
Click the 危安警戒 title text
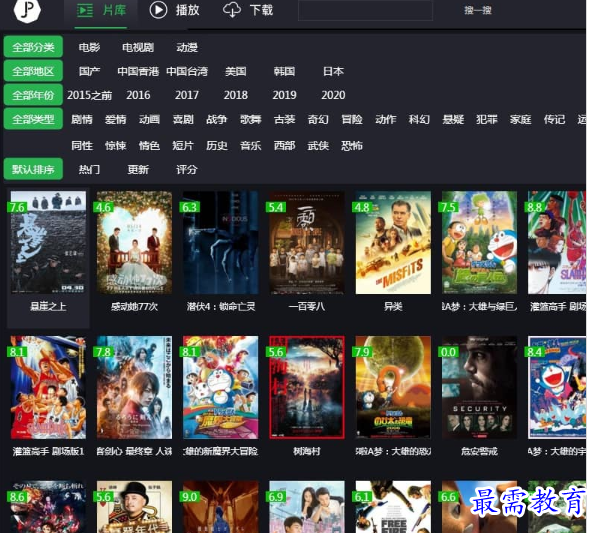point(479,452)
